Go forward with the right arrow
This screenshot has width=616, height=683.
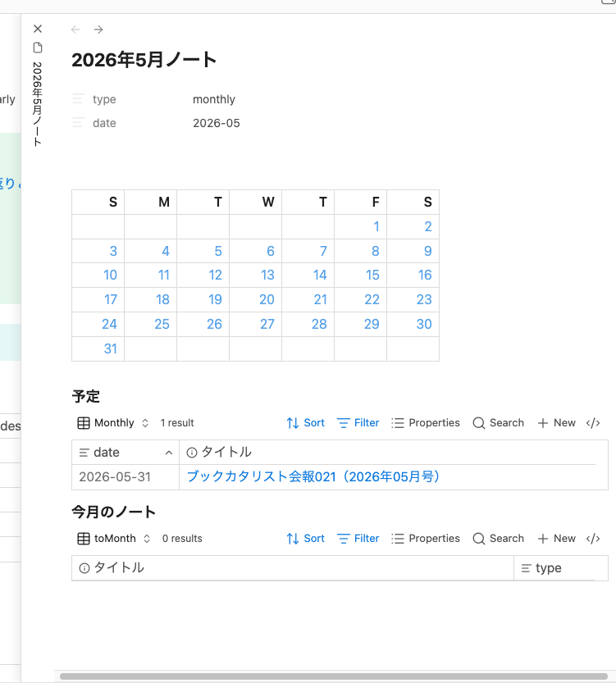click(x=98, y=30)
